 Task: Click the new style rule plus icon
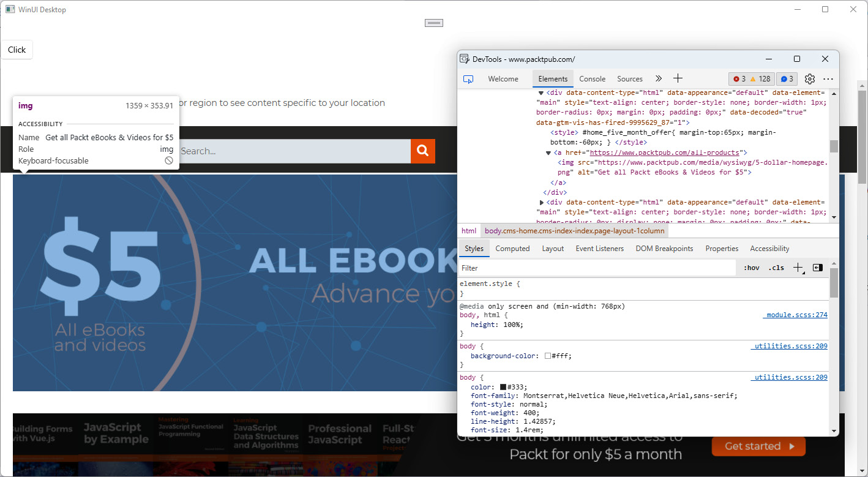pyautogui.click(x=798, y=268)
